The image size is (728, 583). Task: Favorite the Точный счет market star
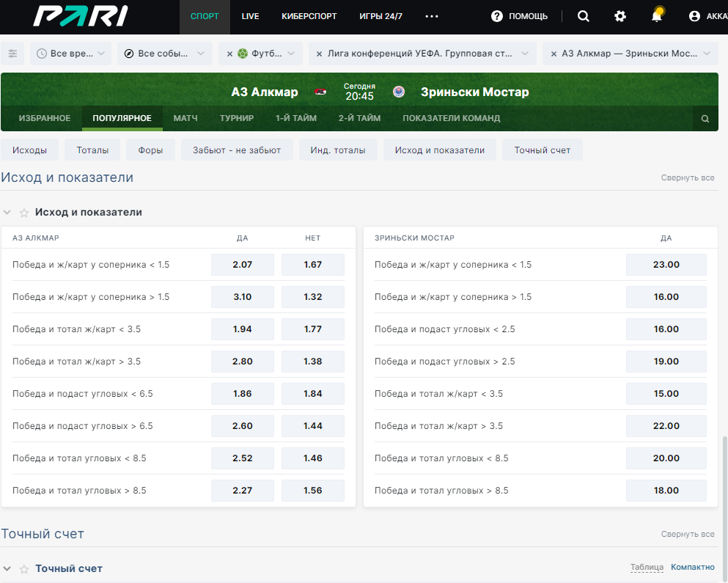pos(23,568)
